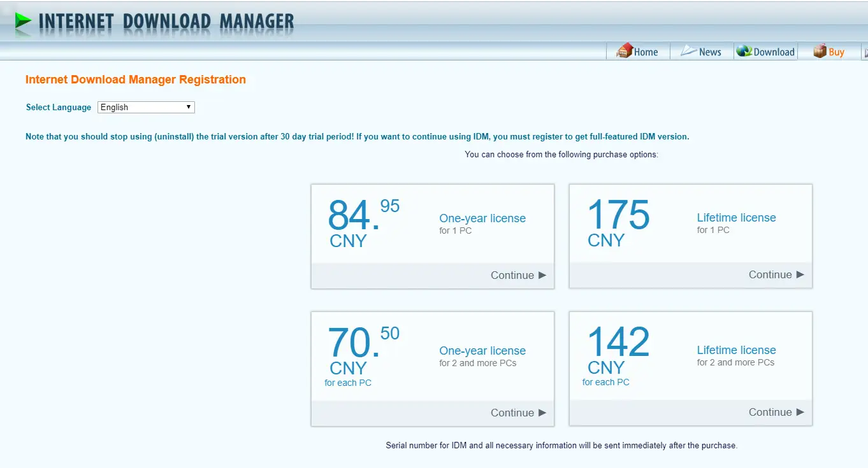Click "Lifetime license" title for 2 and more PCs

tap(736, 350)
